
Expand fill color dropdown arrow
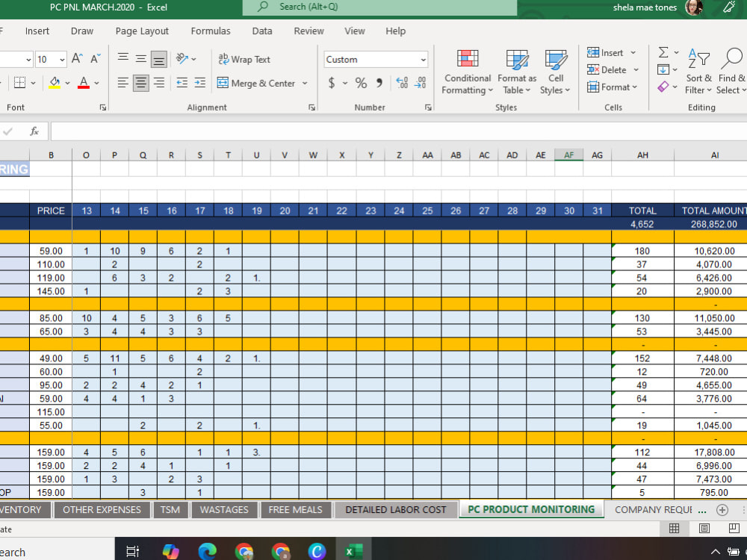67,84
